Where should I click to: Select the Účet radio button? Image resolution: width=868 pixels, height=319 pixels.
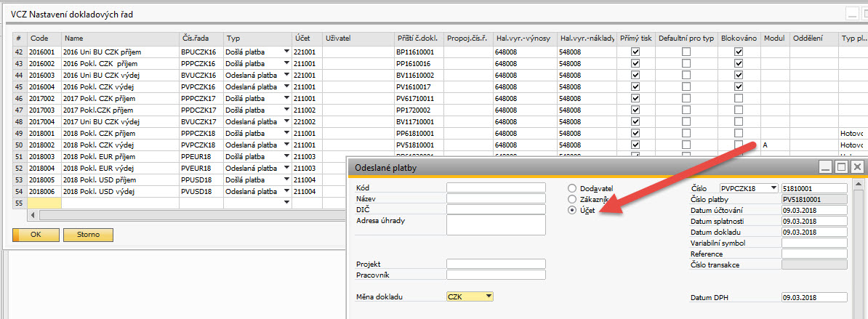click(572, 210)
